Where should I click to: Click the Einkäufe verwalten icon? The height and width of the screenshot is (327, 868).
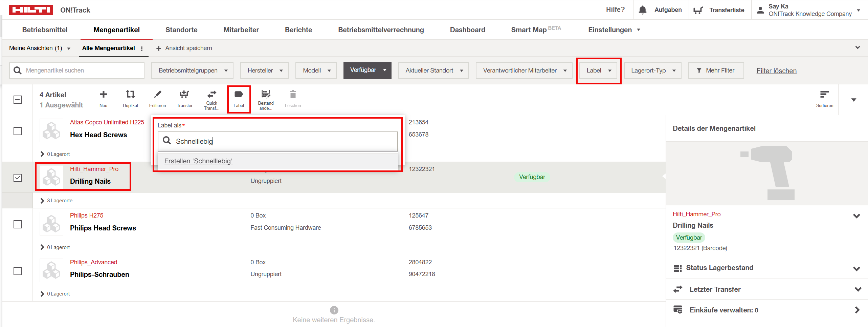coord(677,310)
